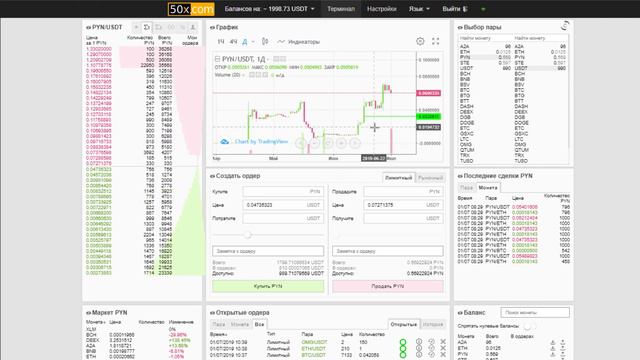Click info icon on OMG/USDT order row
Image resolution: width=640 pixels, height=360 pixels.
[x=419, y=342]
